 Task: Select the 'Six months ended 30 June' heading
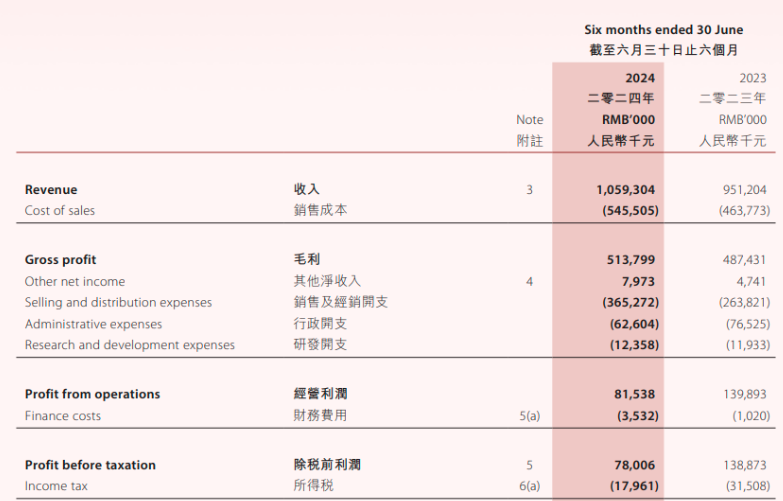[x=664, y=30]
